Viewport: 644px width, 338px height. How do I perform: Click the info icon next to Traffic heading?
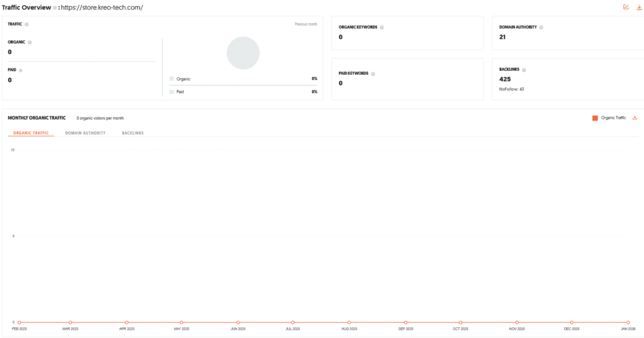coord(26,24)
